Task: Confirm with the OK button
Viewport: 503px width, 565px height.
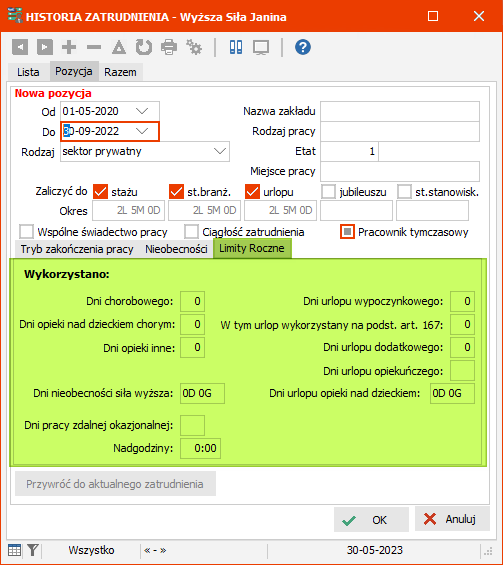Action: 371,520
